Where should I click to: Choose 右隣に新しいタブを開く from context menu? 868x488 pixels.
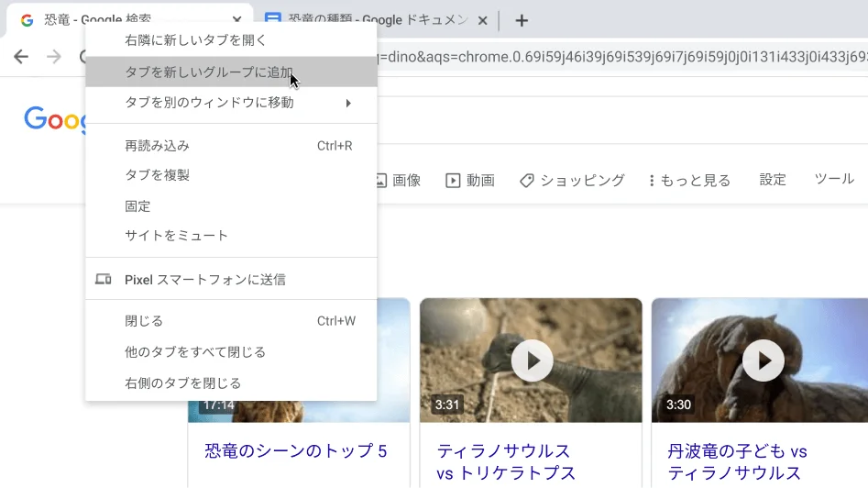pos(195,40)
